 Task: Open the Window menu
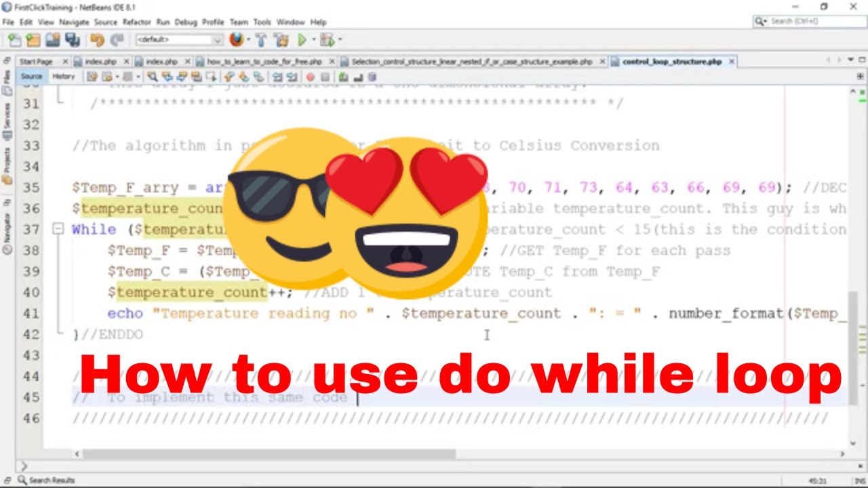[291, 22]
